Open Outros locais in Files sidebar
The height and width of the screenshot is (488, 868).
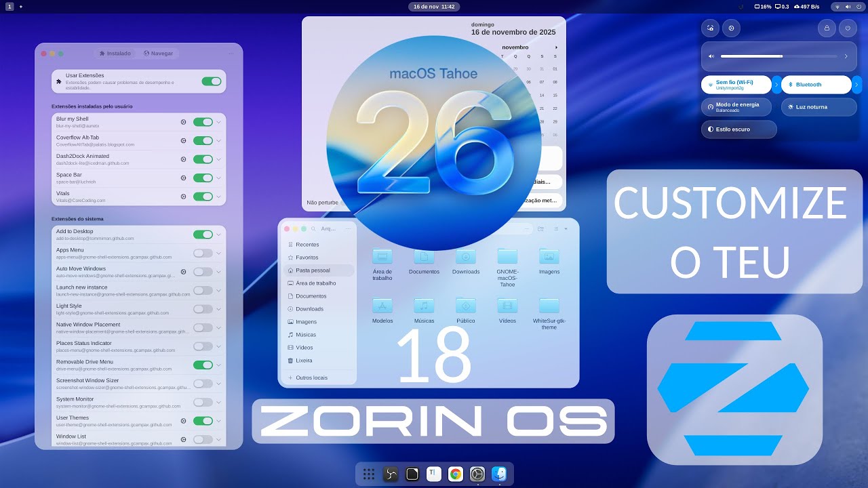coord(319,378)
